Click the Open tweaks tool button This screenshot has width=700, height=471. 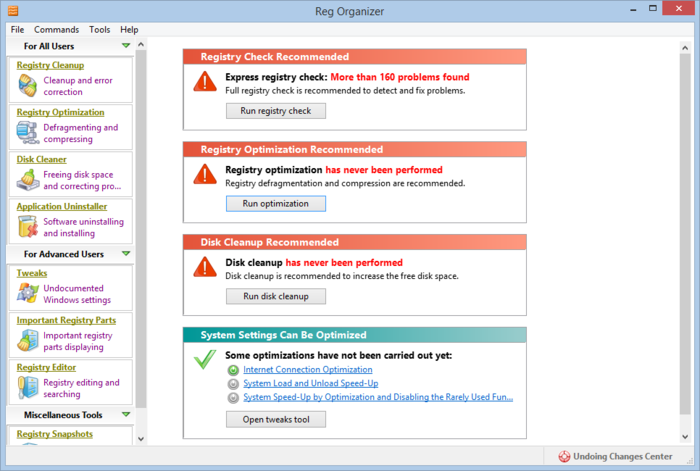point(276,420)
